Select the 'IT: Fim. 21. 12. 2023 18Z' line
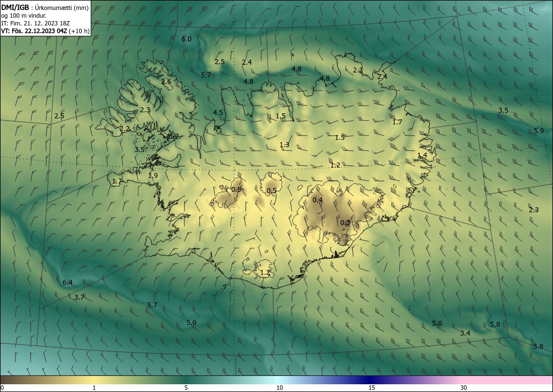Screen dimensions: 553x392 35,23
